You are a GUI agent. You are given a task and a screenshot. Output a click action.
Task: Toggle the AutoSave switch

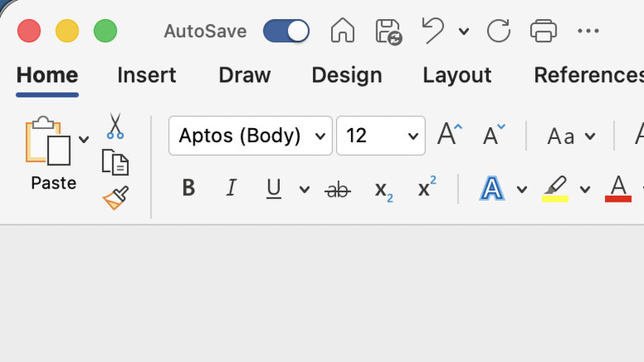tap(286, 31)
